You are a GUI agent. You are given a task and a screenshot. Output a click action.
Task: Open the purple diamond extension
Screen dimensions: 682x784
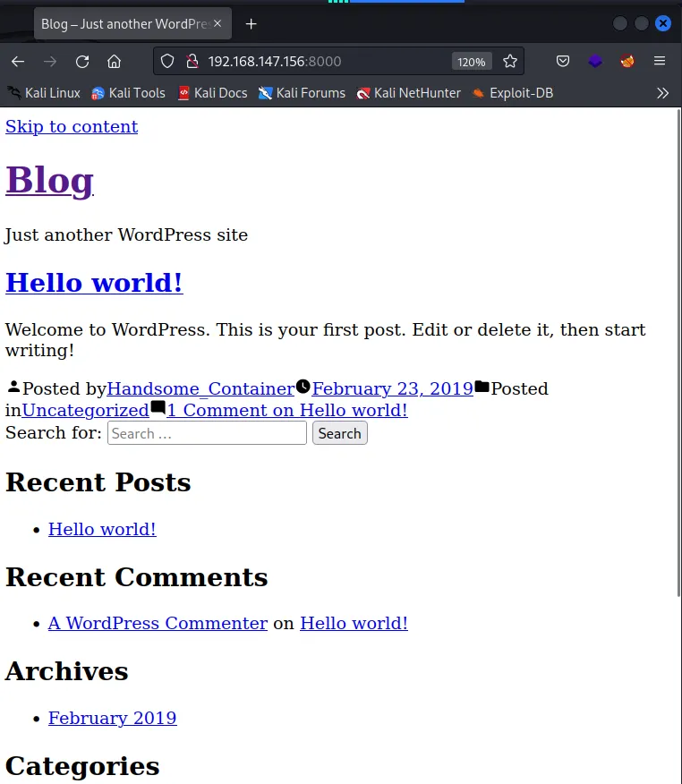(x=595, y=62)
